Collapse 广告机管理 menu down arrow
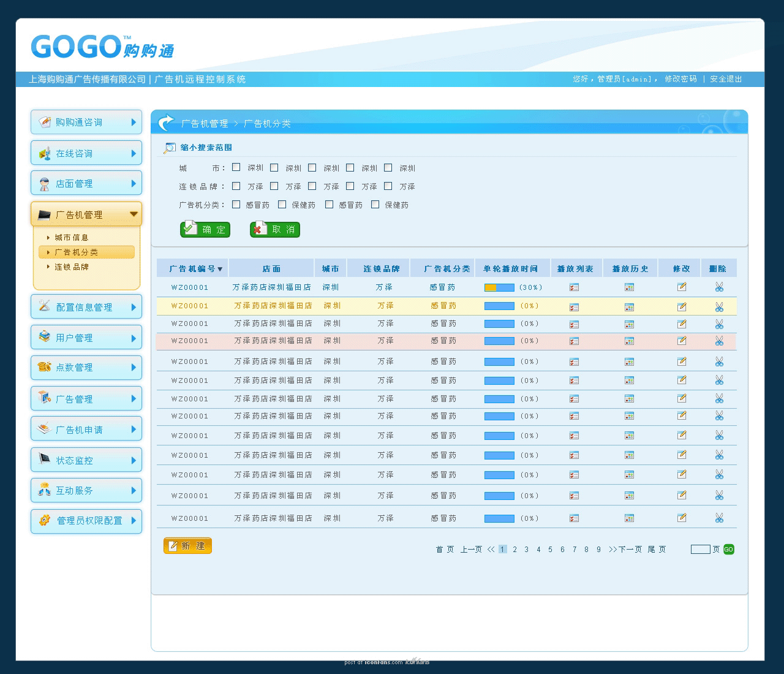784x674 pixels. (134, 214)
